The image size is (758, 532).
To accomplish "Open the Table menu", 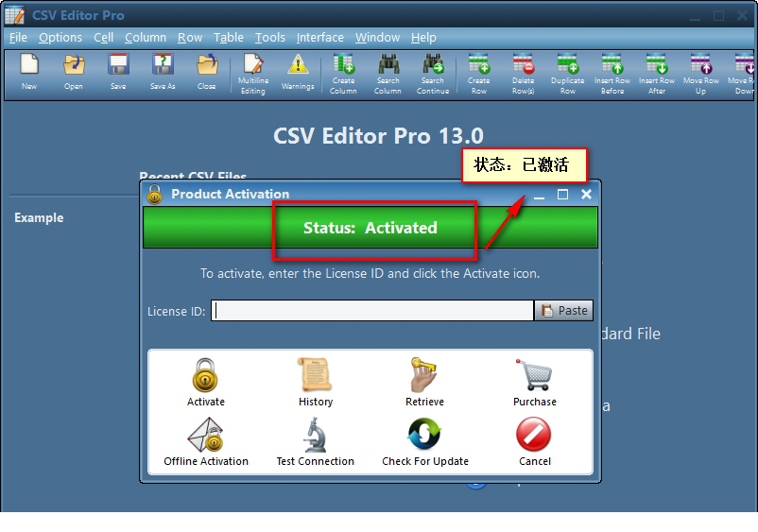I will tap(229, 38).
